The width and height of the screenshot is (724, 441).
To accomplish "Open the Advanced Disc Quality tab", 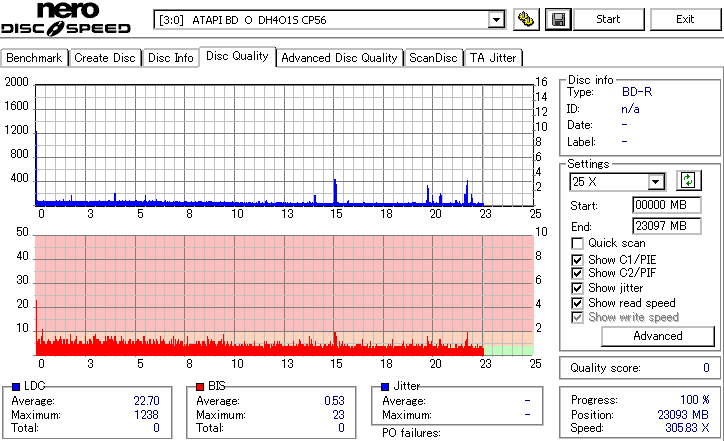I will [x=339, y=58].
